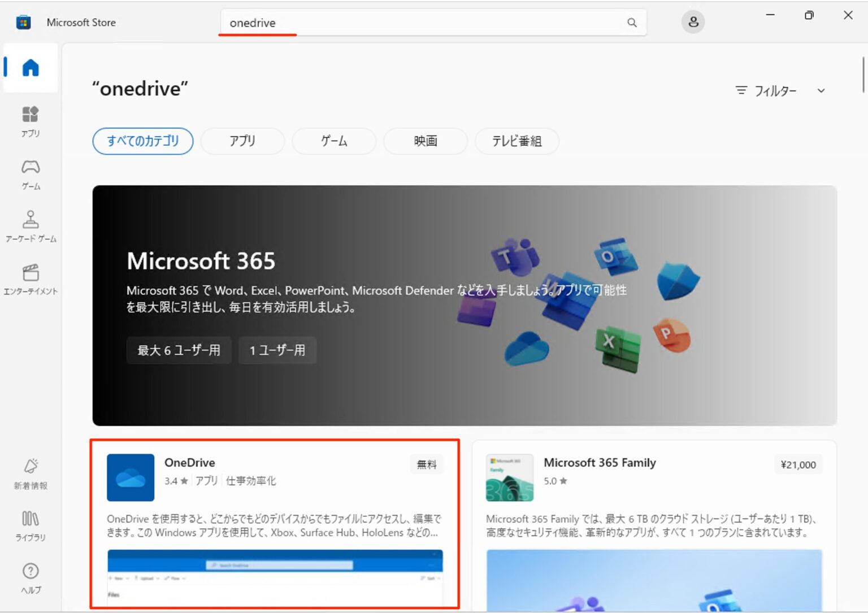
Task: Open the account profile icon
Action: click(x=693, y=21)
